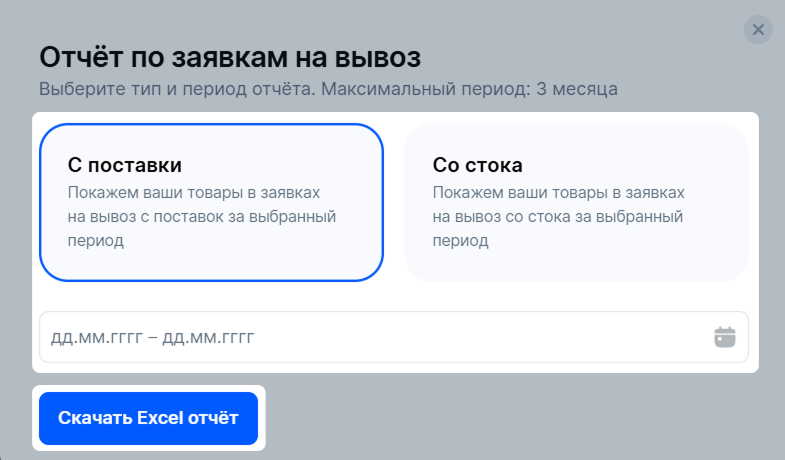Image resolution: width=785 pixels, height=460 pixels.
Task: Click the "Скачать Excel отчёт" button
Action: [148, 418]
